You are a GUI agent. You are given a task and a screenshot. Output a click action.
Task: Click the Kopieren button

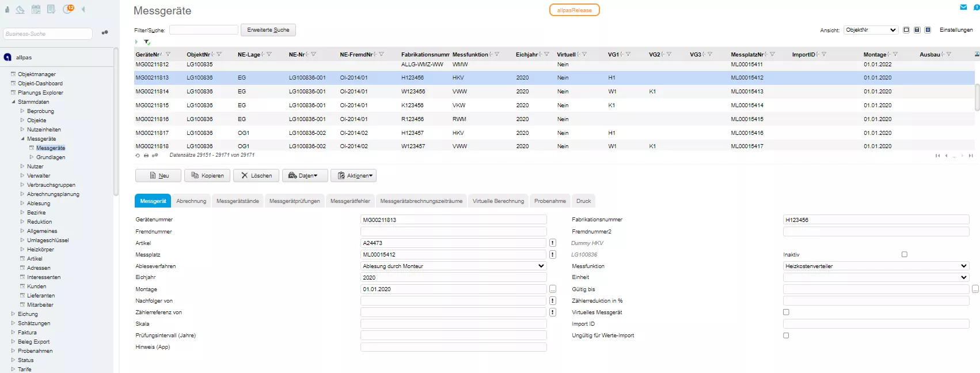pyautogui.click(x=207, y=176)
